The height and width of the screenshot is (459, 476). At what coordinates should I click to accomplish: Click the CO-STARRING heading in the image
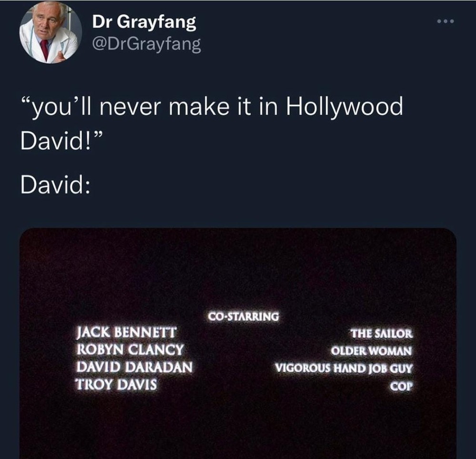[243, 317]
